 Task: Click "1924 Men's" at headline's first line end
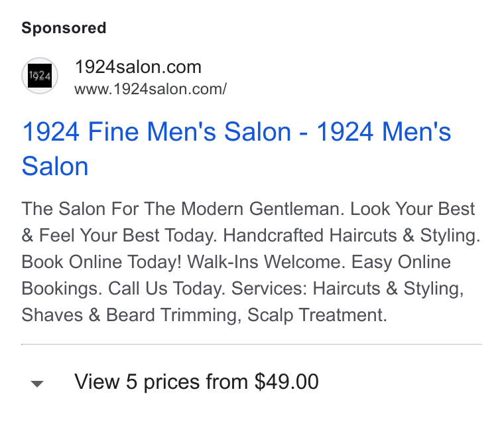pos(384,131)
